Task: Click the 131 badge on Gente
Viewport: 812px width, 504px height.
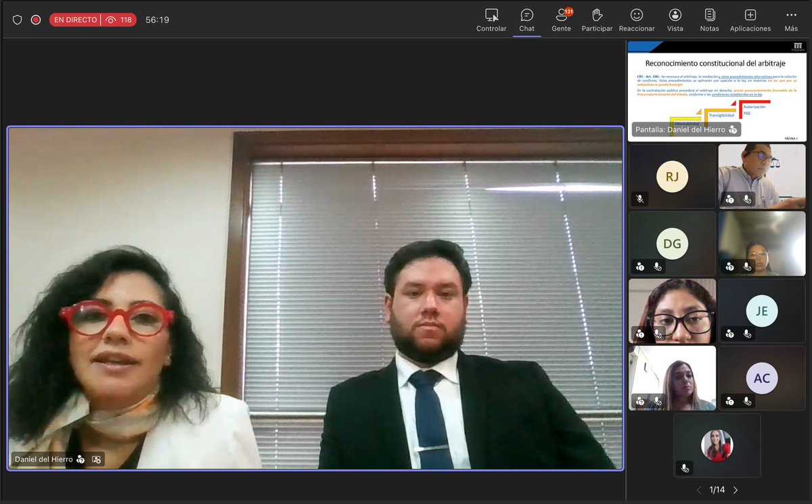Action: tap(569, 12)
